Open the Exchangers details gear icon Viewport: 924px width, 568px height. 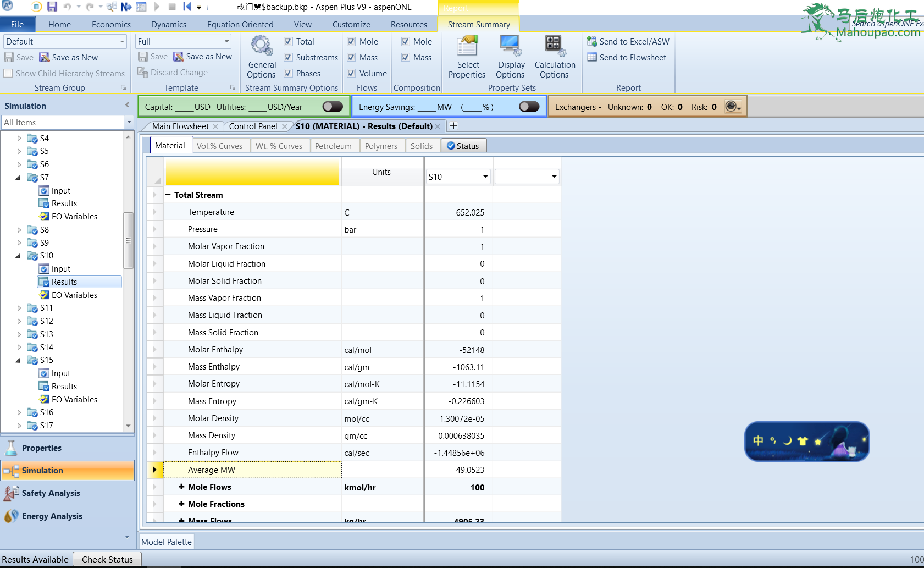[733, 107]
